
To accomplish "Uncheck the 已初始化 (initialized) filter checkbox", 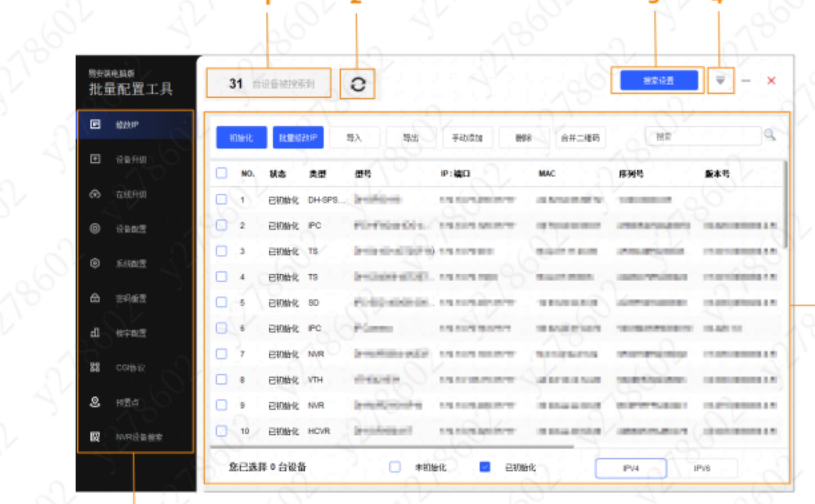I will (484, 467).
